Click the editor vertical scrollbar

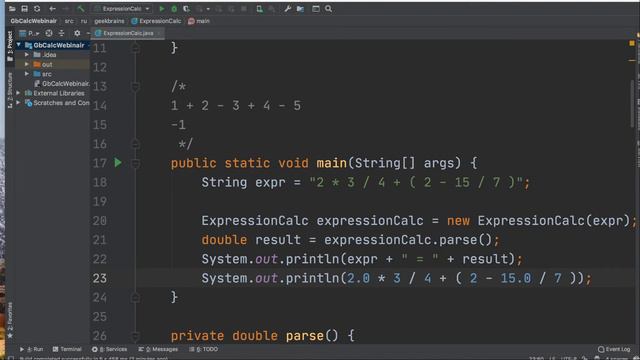pos(633,104)
